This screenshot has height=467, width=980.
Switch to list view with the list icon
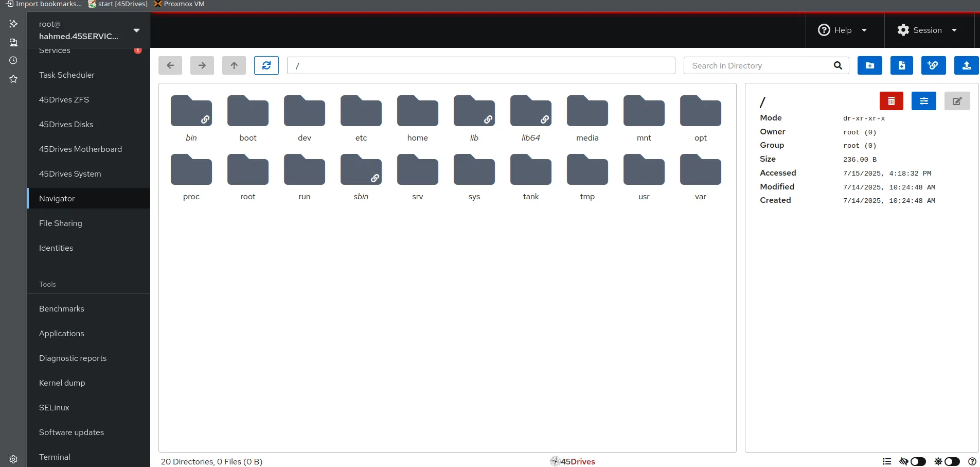(886, 461)
